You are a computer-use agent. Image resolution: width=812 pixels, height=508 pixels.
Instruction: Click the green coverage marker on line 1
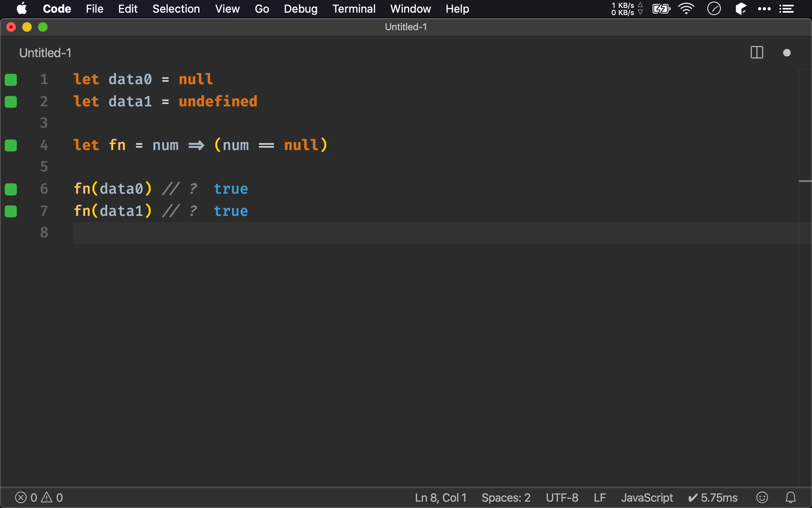(11, 80)
